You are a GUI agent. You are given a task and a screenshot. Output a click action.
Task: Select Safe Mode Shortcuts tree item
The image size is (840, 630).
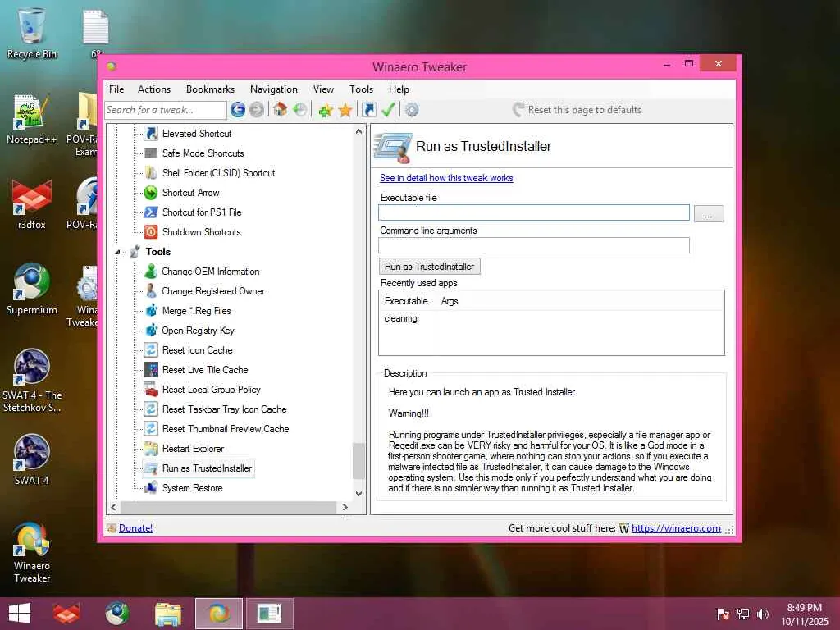pos(203,153)
